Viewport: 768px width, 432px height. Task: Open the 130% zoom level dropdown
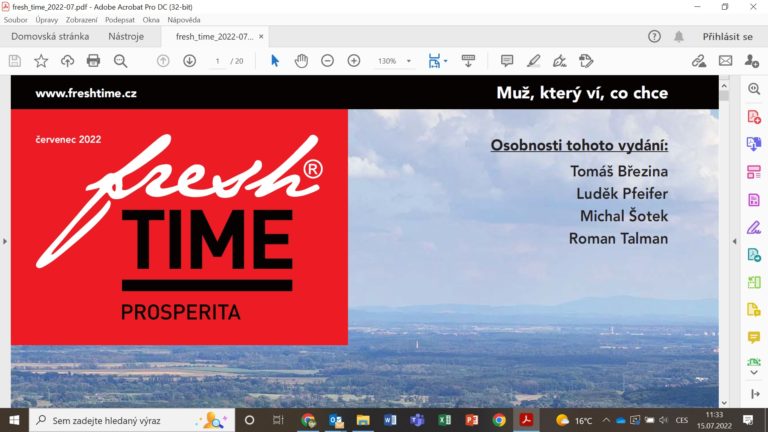pos(391,61)
